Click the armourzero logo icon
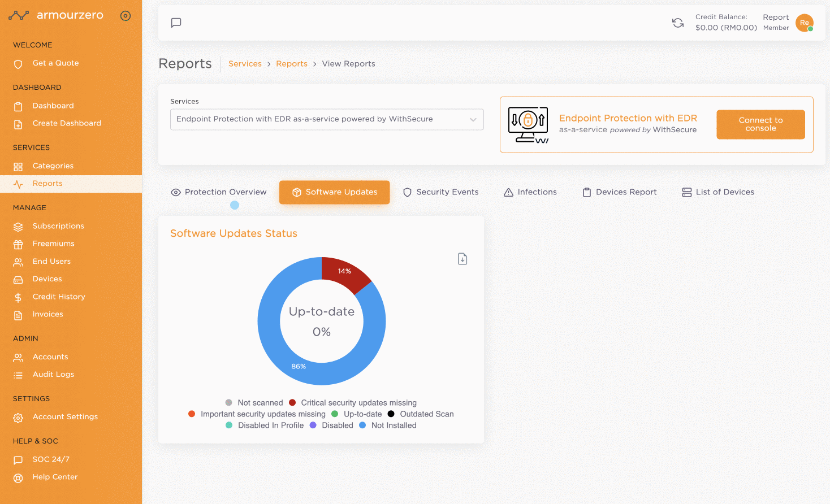Screen dimensions: 830x504 pos(19,16)
